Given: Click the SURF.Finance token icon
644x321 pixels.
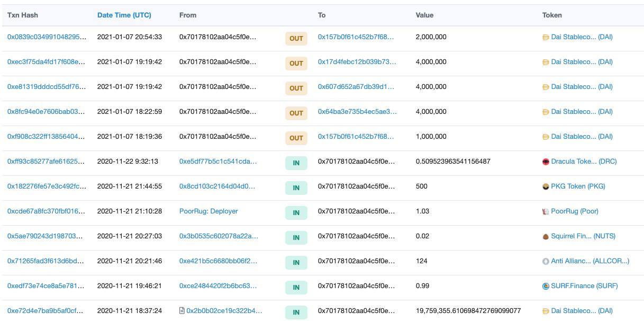Looking at the screenshot, I should (x=546, y=286).
